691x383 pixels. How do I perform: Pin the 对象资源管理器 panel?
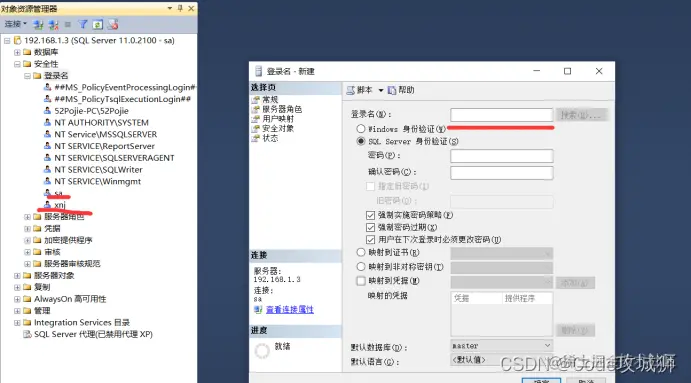click(x=180, y=8)
